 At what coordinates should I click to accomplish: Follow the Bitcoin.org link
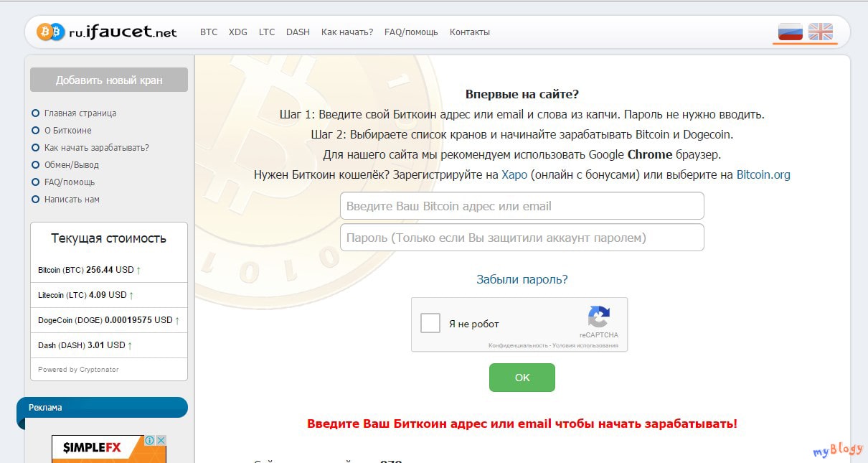(763, 174)
